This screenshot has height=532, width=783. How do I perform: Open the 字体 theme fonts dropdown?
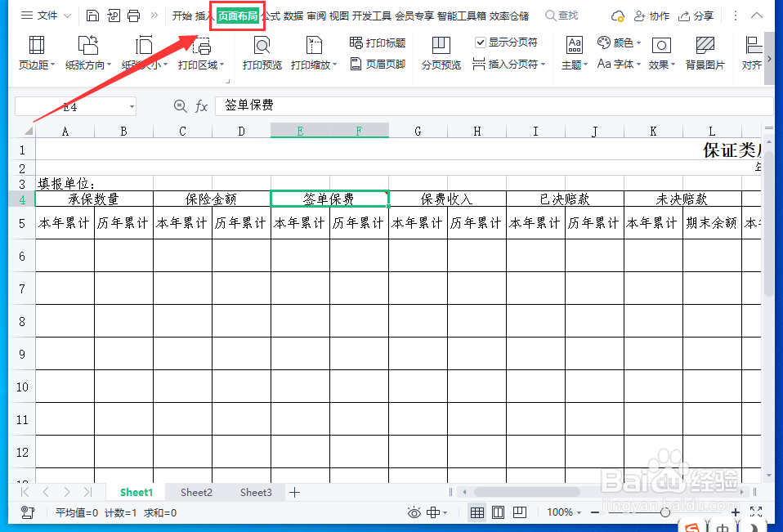point(620,64)
